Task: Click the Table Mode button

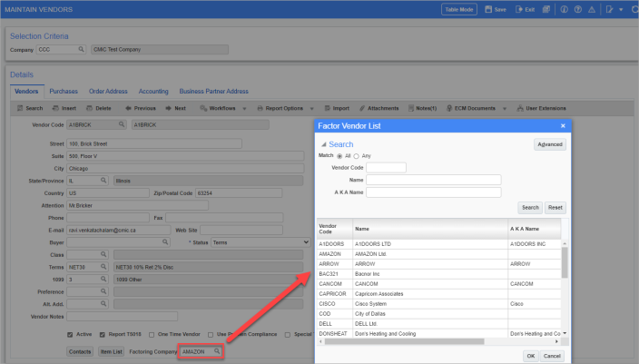Action: tap(459, 9)
